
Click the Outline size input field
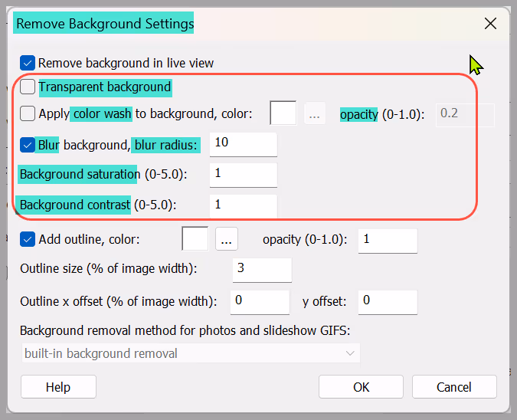[262, 271]
